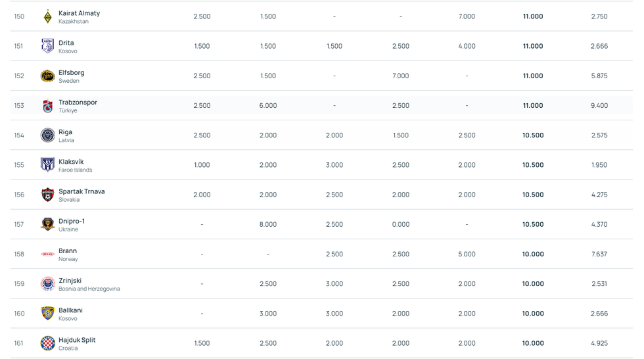
Task: Open the Hajduk Split team page
Action: click(x=77, y=340)
